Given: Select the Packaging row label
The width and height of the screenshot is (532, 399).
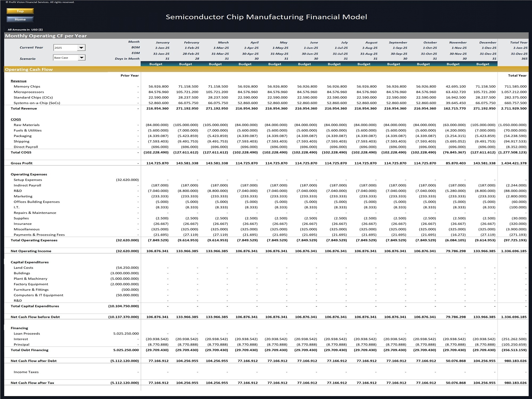Looking at the screenshot, I should tap(23, 136).
